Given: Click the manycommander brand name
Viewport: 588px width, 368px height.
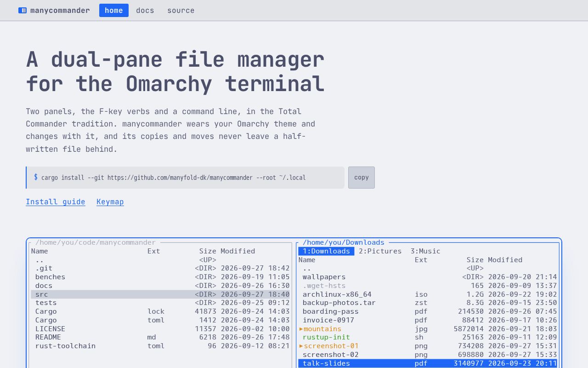Looking at the screenshot, I should (60, 10).
